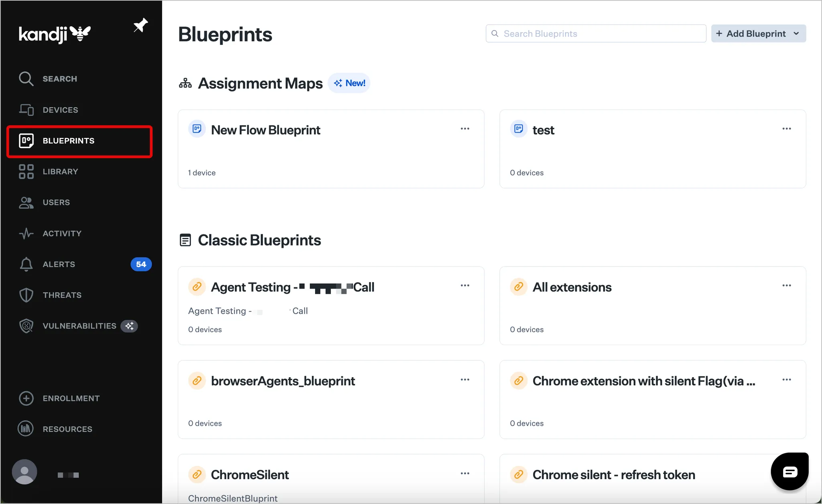Click the Search Blueprints field
The image size is (822, 504).
pyautogui.click(x=596, y=34)
